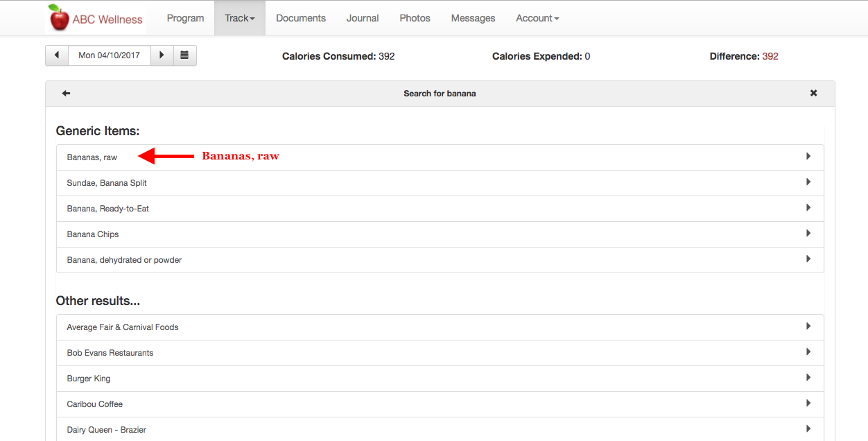Select Banana, Ready-to-Eat item
The height and width of the screenshot is (441, 868).
coord(108,209)
